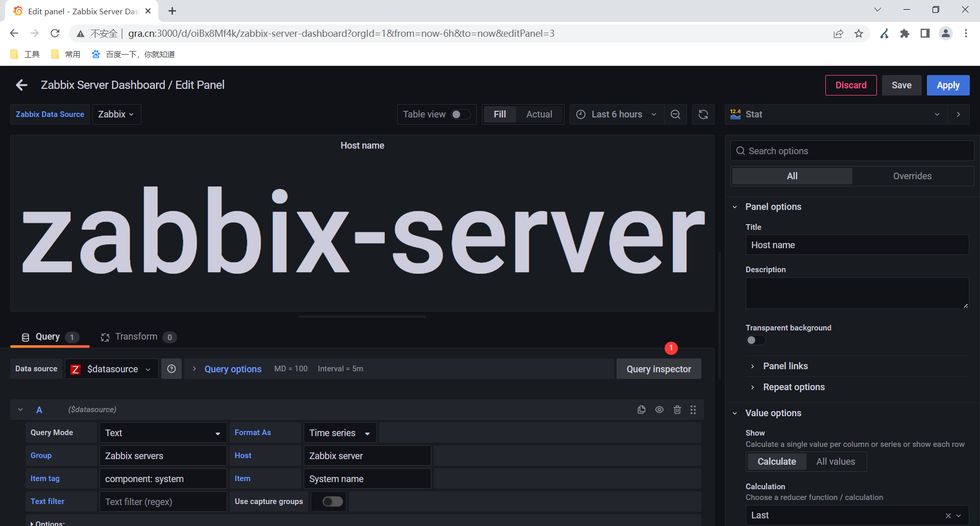Toggle the Table view switch

pos(461,114)
